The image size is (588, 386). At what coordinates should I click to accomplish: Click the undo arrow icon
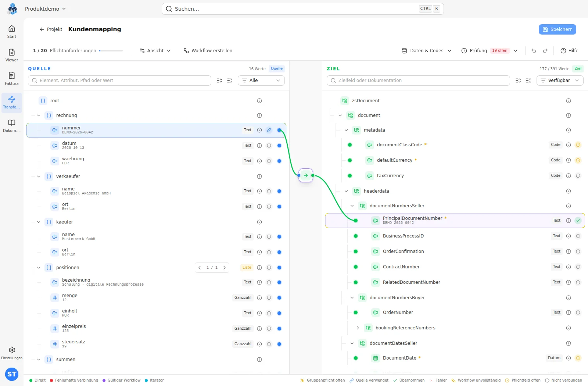[534, 51]
